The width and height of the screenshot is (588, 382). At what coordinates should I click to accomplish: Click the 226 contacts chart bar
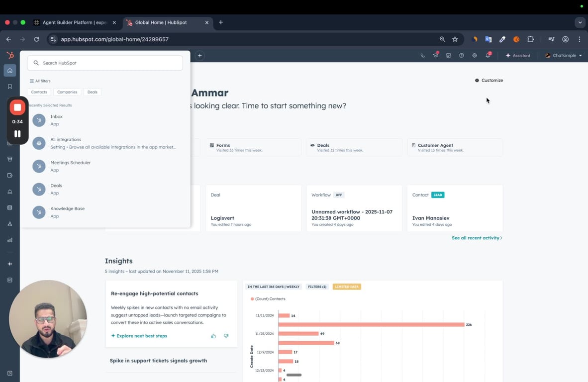coord(371,325)
